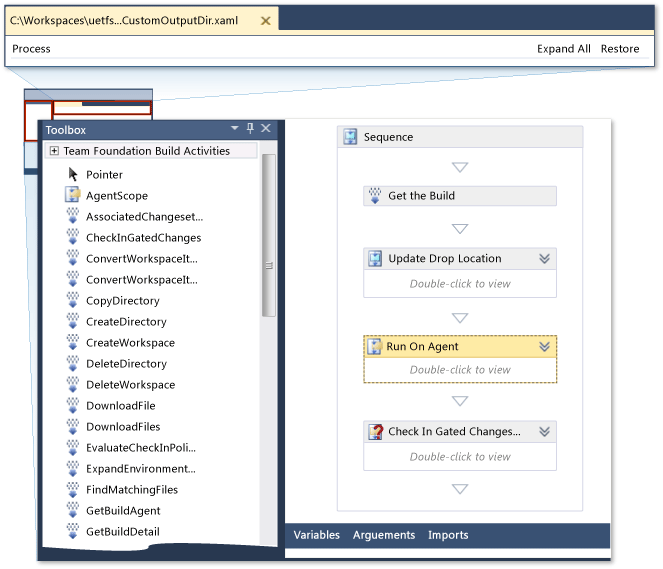Screen dimensions: 663x569
Task: Select the Get the Build activity
Action: pyautogui.click(x=460, y=196)
